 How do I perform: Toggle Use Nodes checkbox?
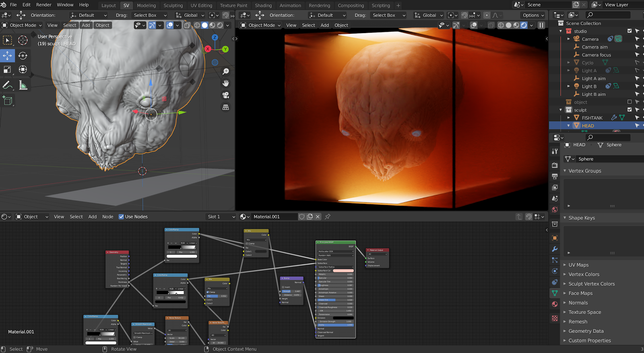tap(121, 217)
